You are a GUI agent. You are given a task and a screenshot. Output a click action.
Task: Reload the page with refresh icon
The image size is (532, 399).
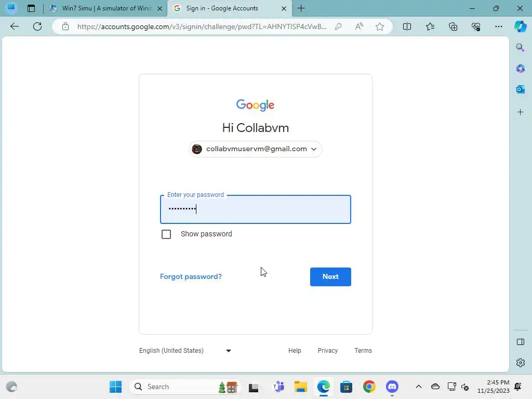[37, 26]
